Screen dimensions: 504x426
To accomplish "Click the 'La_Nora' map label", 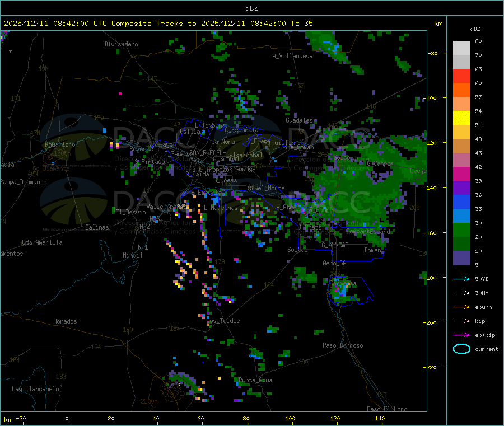I will pyautogui.click(x=223, y=142).
